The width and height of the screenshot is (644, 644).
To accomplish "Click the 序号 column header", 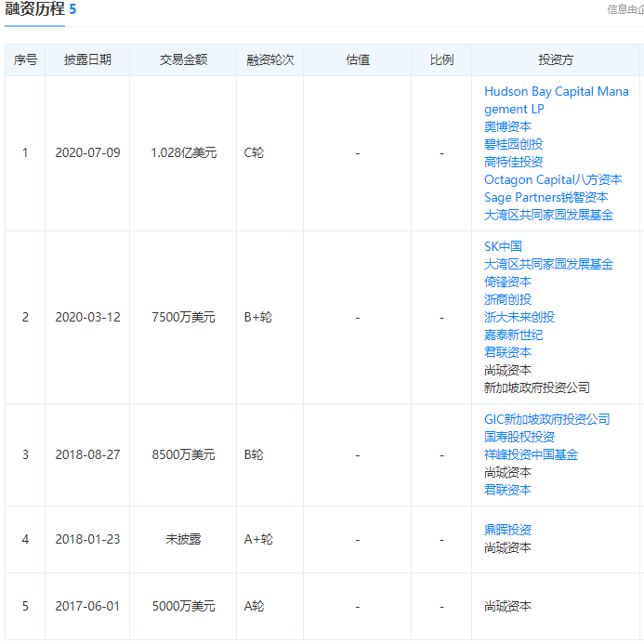I will tap(25, 60).
